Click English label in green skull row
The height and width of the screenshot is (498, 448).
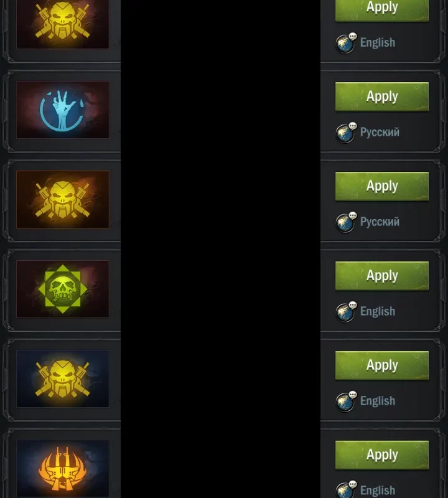click(x=378, y=311)
